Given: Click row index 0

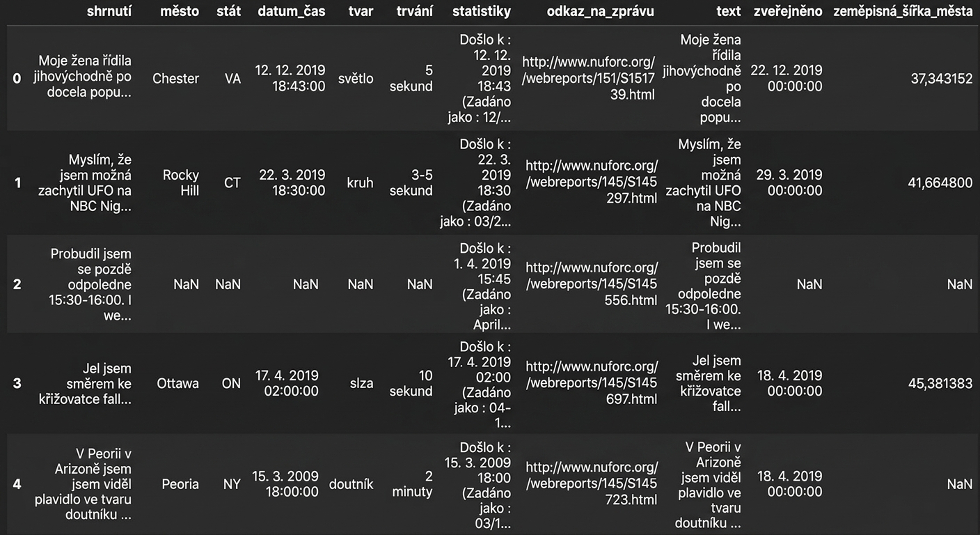Looking at the screenshot, I should [17, 79].
